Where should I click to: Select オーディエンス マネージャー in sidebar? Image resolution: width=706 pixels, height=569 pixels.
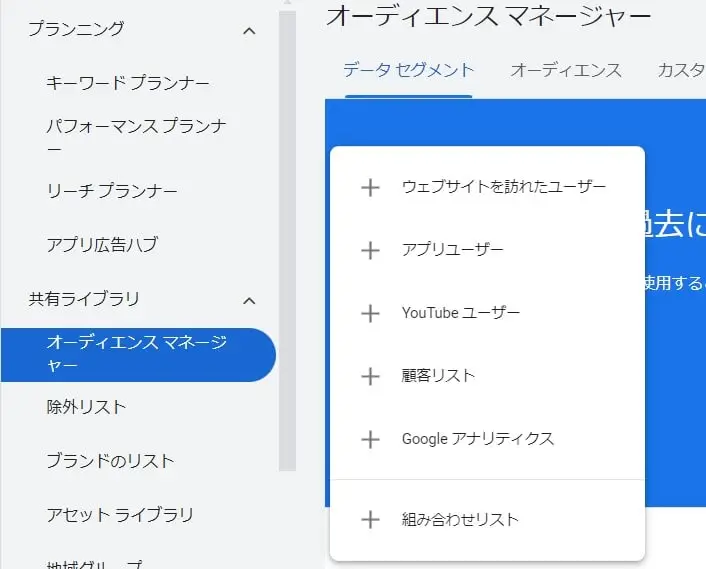tap(138, 355)
